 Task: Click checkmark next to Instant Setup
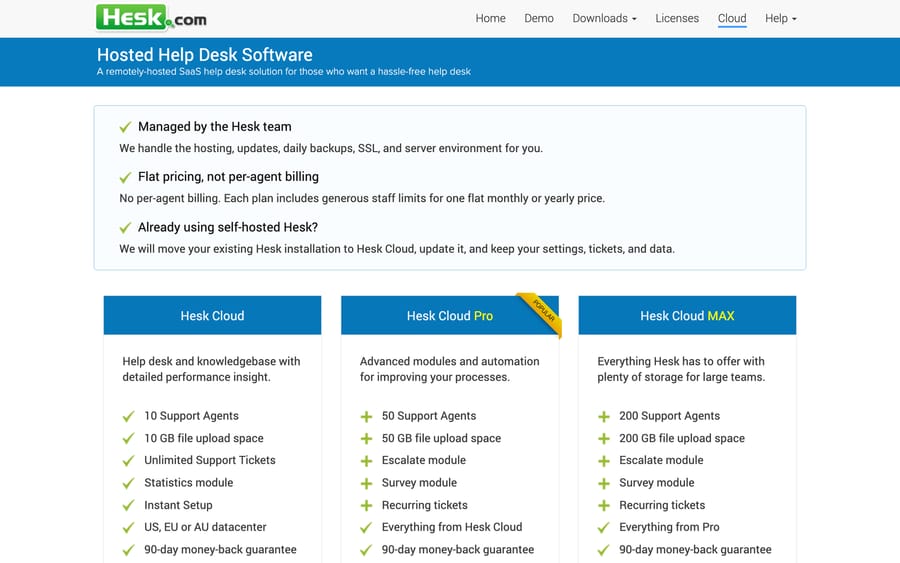point(129,506)
